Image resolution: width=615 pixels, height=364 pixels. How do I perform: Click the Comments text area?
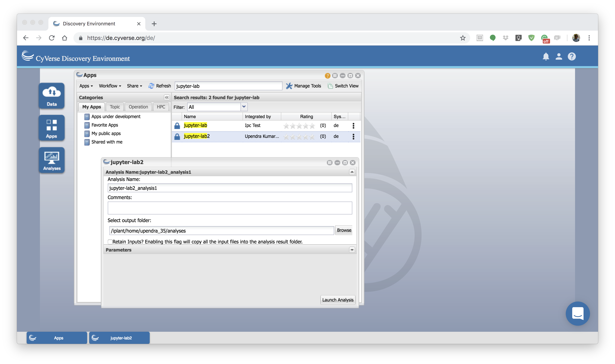click(230, 208)
